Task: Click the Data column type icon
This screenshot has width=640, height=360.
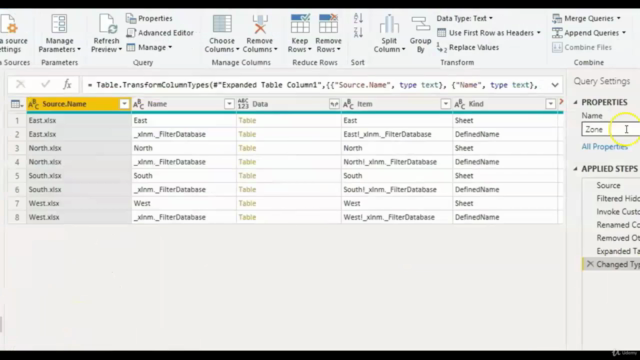Action: pyautogui.click(x=243, y=104)
